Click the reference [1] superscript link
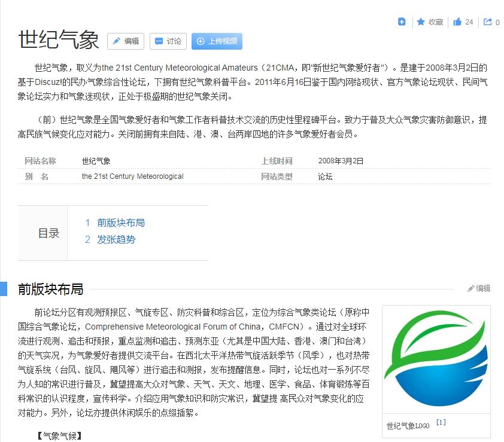 click(x=441, y=422)
